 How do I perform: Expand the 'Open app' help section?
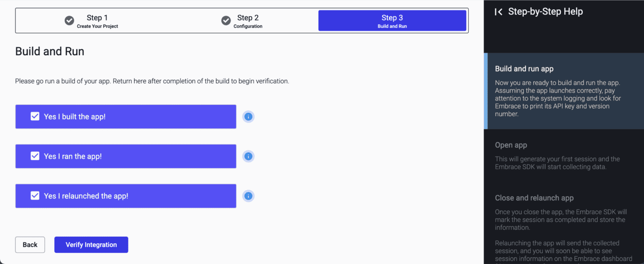511,145
